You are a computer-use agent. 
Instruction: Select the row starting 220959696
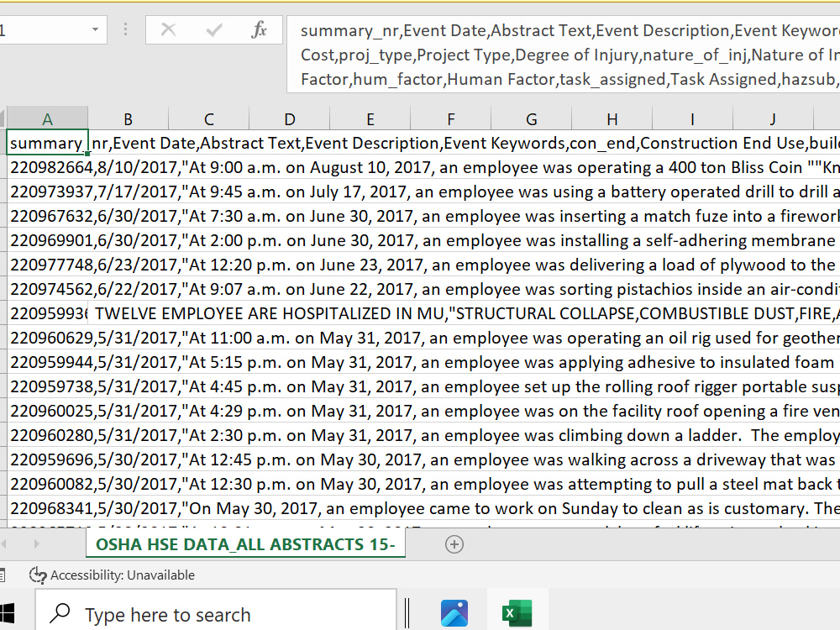(423, 459)
